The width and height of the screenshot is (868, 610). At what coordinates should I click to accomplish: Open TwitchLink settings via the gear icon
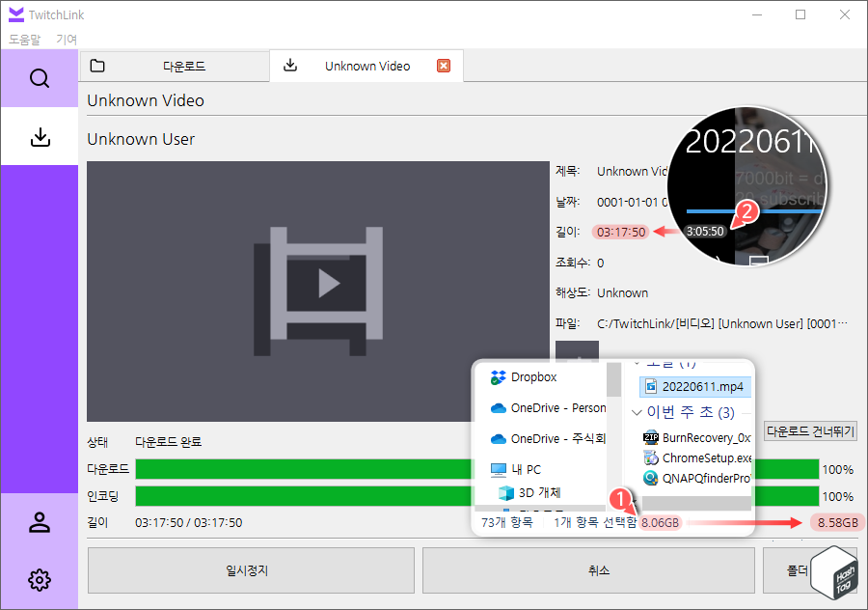click(x=39, y=580)
